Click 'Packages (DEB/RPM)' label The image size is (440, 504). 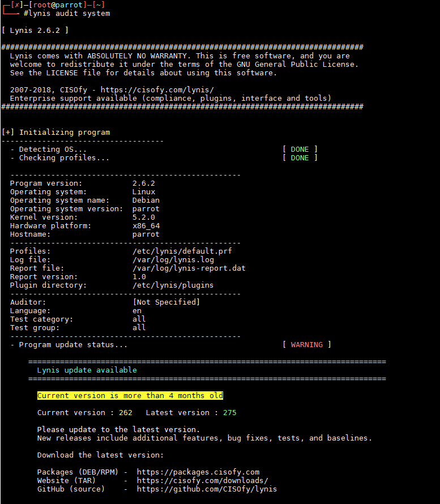coord(78,472)
